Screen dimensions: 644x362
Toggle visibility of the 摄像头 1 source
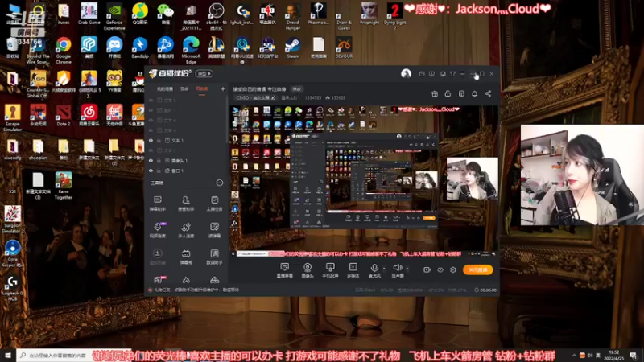click(151, 160)
